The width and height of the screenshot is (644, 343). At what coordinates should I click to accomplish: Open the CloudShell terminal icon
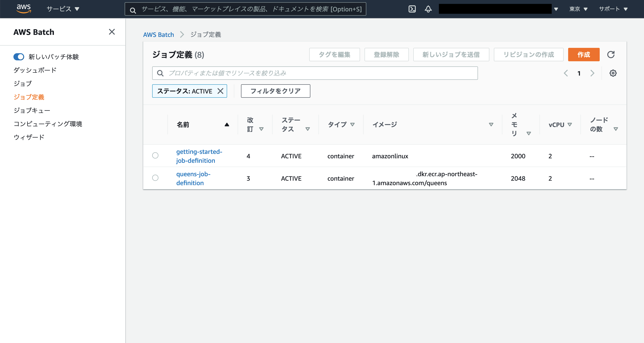[412, 9]
